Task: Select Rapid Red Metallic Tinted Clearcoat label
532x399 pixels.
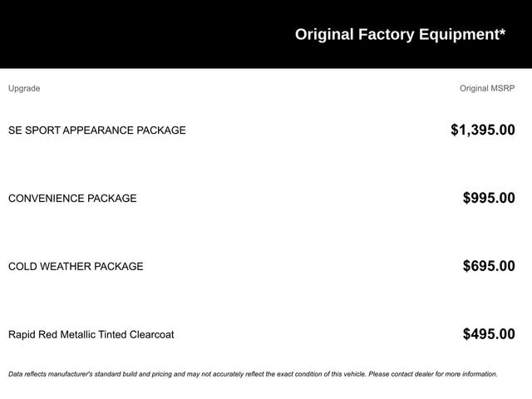Action: (x=91, y=335)
